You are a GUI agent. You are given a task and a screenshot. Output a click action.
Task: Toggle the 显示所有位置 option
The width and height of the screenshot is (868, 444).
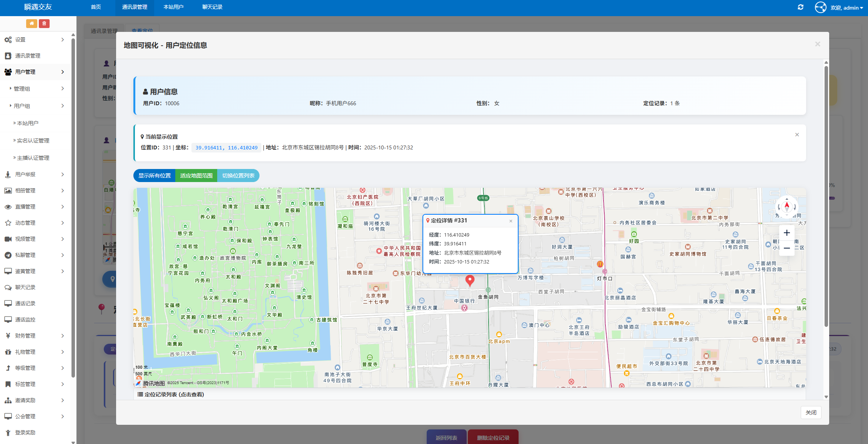point(154,176)
